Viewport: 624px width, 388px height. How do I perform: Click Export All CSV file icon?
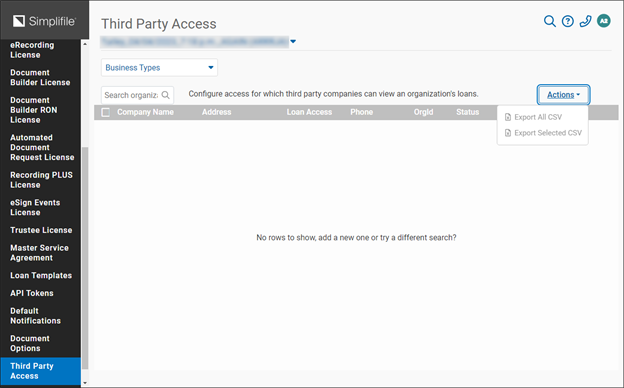(x=508, y=117)
